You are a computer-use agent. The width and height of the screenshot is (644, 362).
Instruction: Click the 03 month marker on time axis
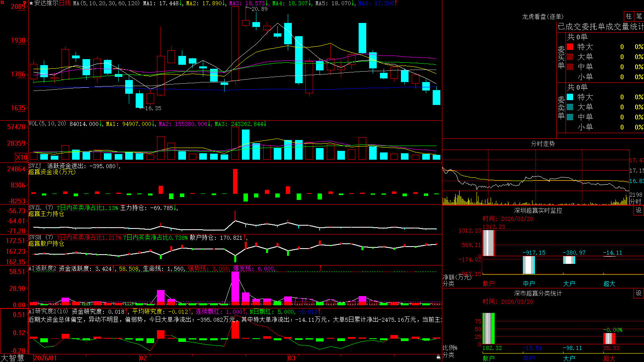[292, 358]
